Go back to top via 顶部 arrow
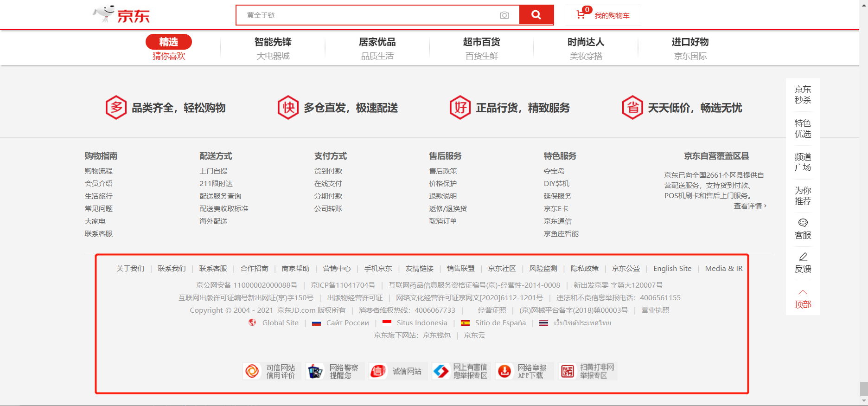Image resolution: width=868 pixels, height=406 pixels. (x=803, y=298)
